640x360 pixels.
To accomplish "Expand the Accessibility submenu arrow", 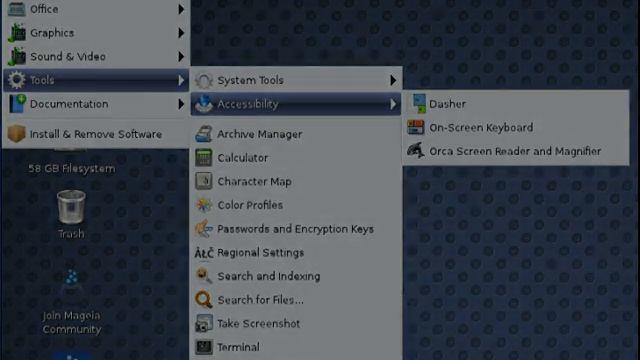I will tap(393, 104).
